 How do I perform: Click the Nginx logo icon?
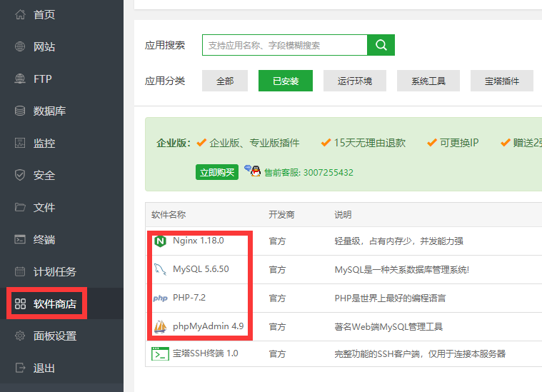click(160, 241)
